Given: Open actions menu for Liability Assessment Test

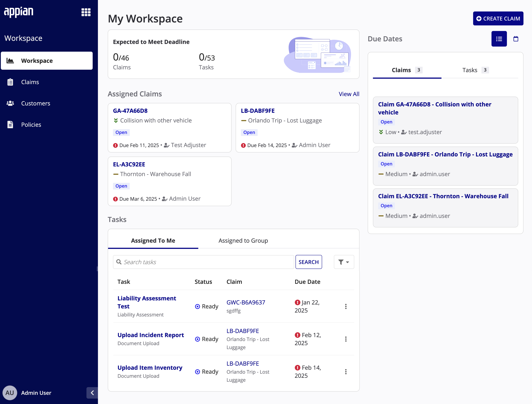Looking at the screenshot, I should [346, 306].
